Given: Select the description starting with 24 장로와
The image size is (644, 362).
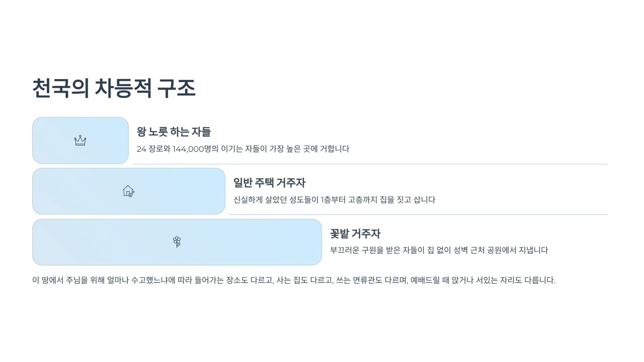Looking at the screenshot, I should [243, 149].
